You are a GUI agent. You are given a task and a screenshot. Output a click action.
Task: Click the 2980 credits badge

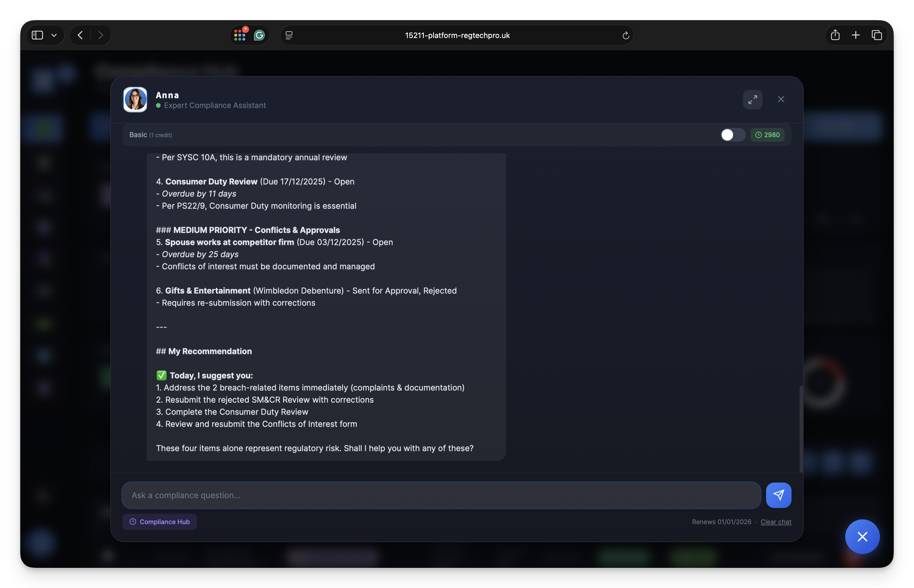[767, 135]
